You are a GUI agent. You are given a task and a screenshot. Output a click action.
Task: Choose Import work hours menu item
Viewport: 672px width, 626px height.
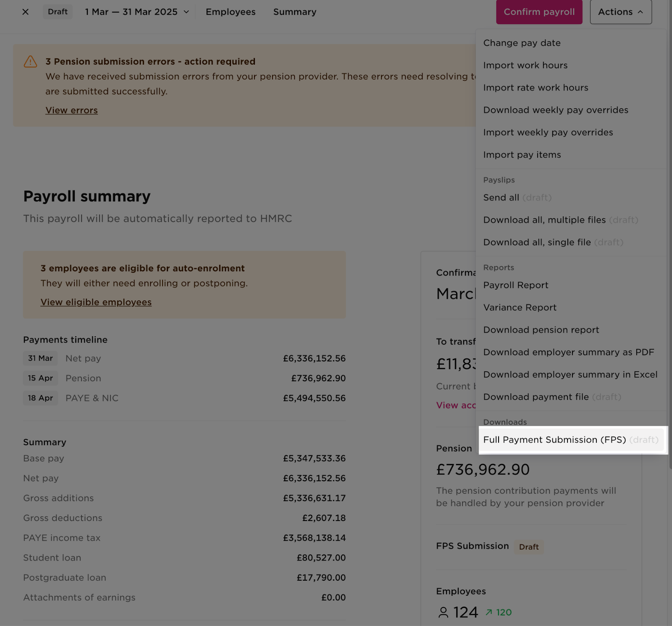[525, 65]
